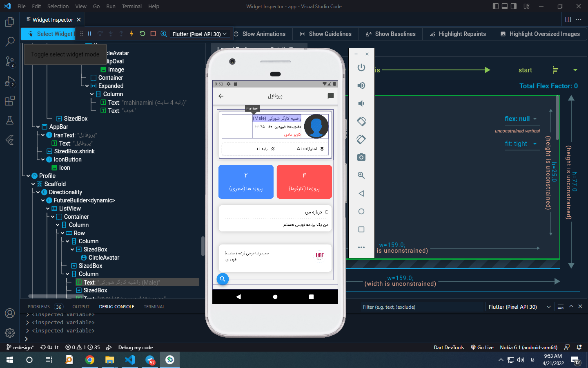This screenshot has height=368, width=588.
Task: Open the Terminal menu
Action: [x=132, y=6]
